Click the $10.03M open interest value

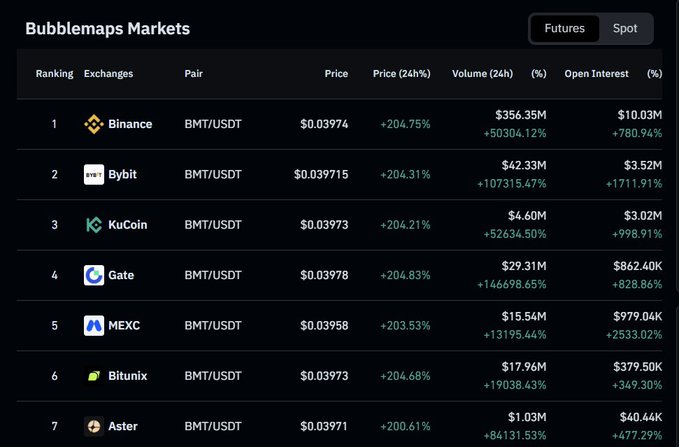click(640, 115)
